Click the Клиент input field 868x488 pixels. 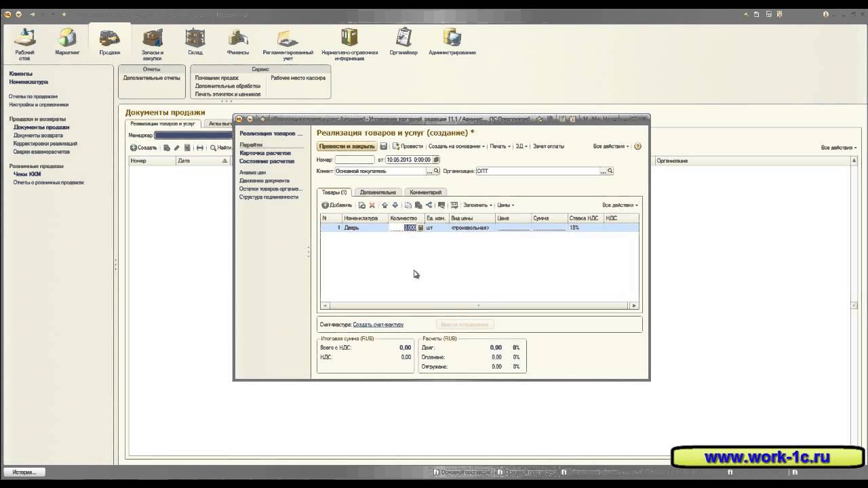(380, 171)
